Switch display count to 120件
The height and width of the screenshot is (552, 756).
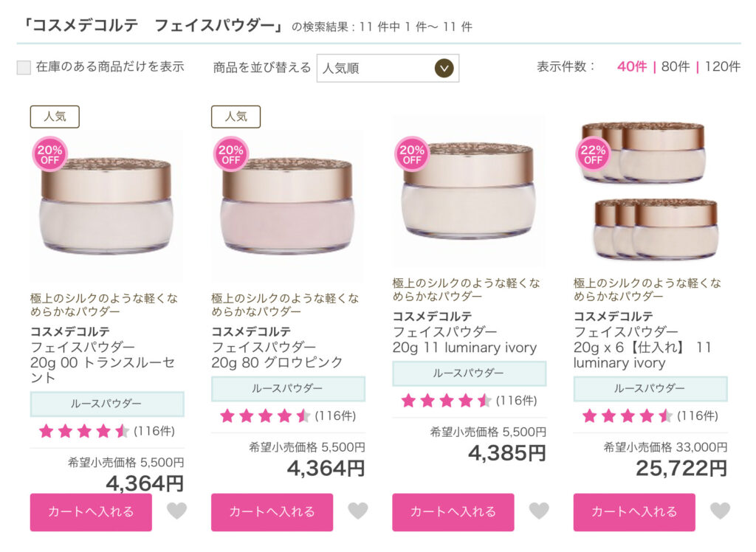[722, 66]
